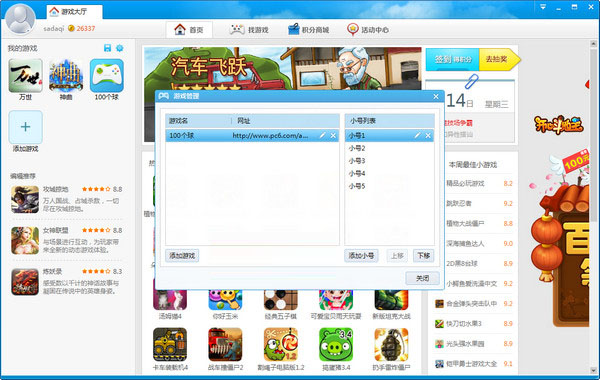Image resolution: width=600 pixels, height=380 pixels.
Task: Rename 小号1 with the pencil icon
Action: 417,135
